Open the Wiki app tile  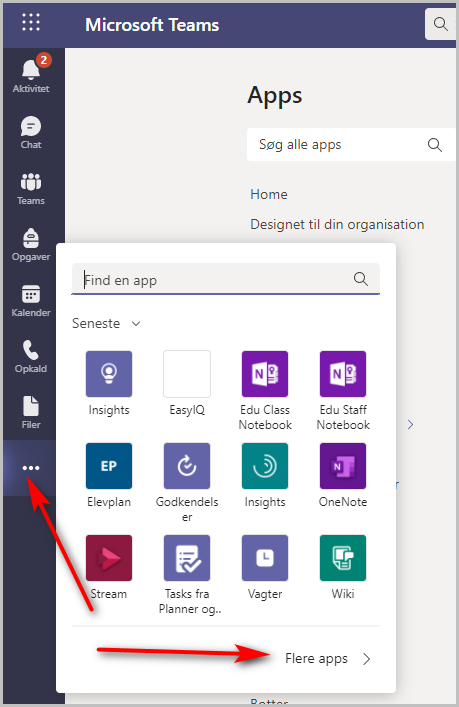coord(343,568)
